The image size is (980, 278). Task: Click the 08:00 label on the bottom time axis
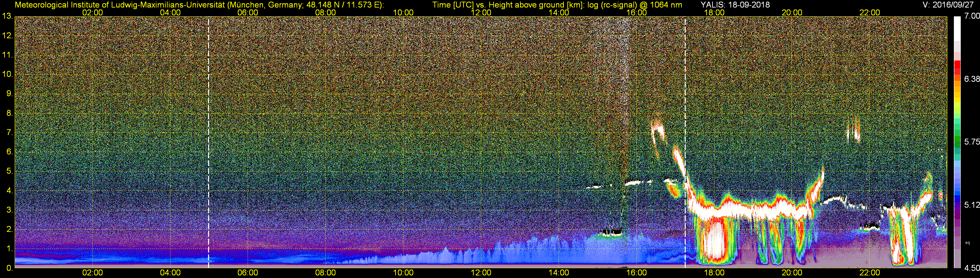(x=326, y=273)
